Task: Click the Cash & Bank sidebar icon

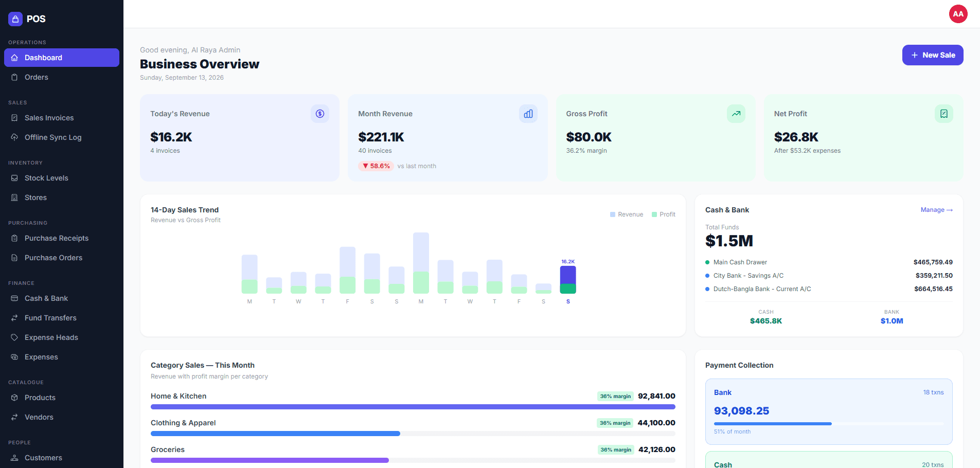Action: [x=14, y=298]
